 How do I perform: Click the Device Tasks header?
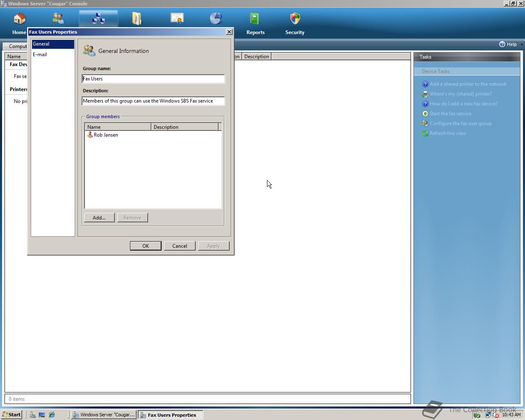point(467,71)
